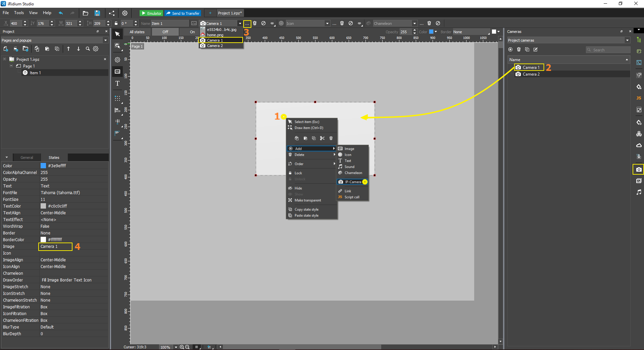This screenshot has height=350, width=644.
Task: Expand the Project cameras dropdown
Action: pos(627,40)
